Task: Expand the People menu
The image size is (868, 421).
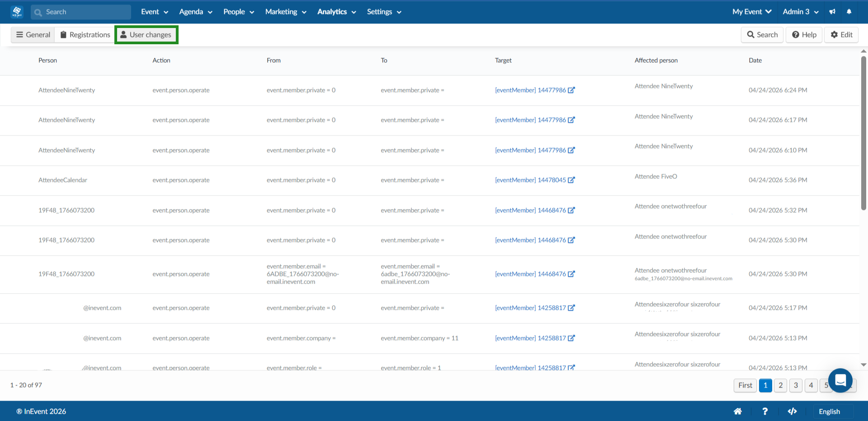Action: point(239,12)
